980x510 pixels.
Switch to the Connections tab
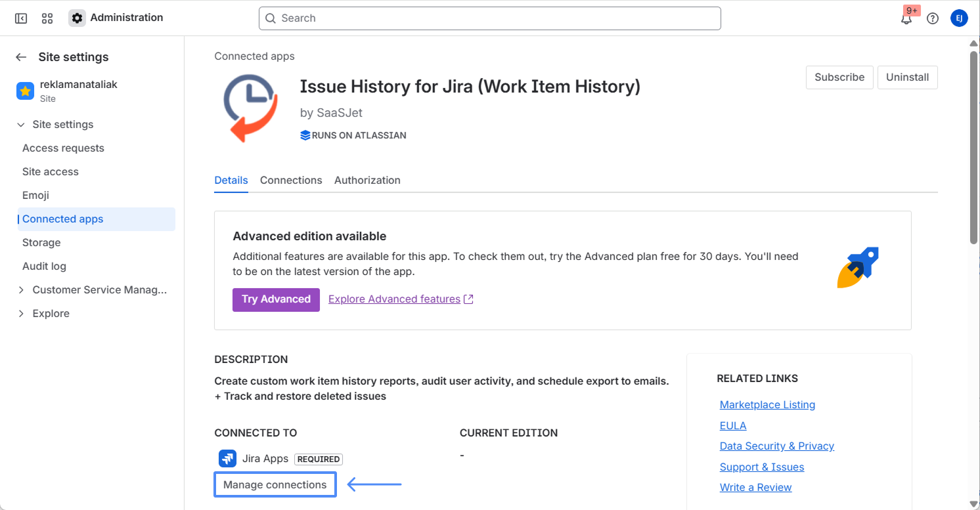291,180
